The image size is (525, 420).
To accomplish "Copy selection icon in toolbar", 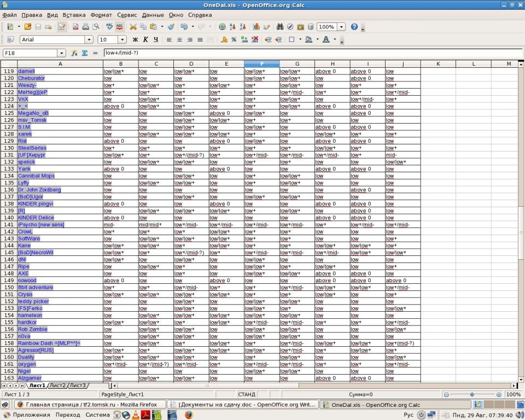I will tap(143, 27).
